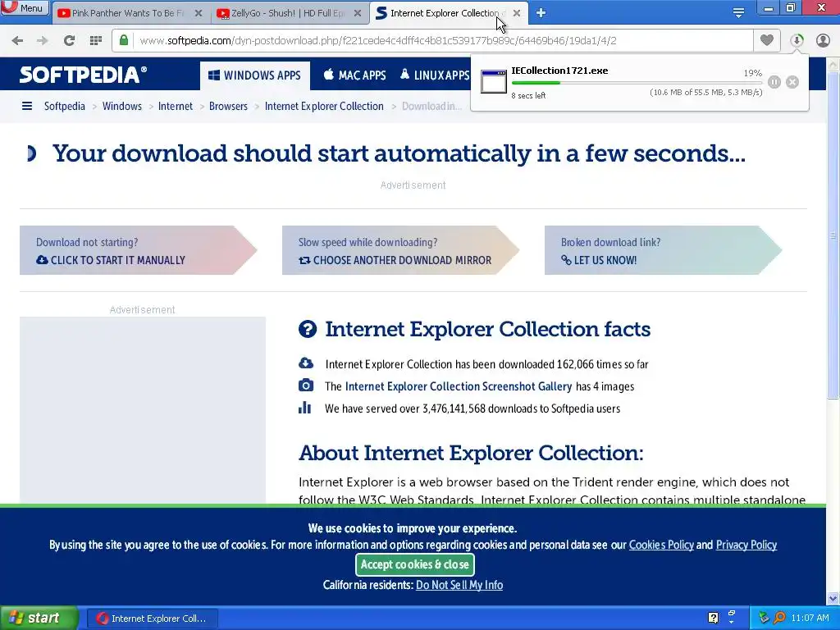This screenshot has height=630, width=840.
Task: Click the IECollection1721.exe file icon
Action: pos(493,81)
